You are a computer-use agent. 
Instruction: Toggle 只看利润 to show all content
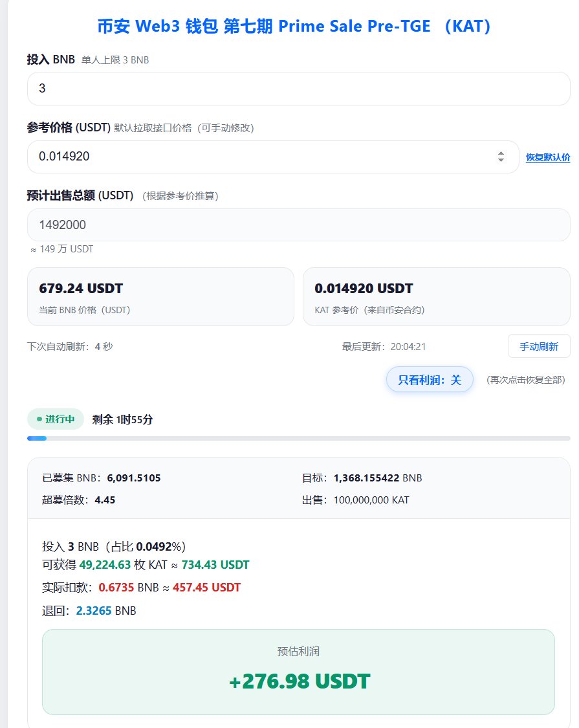point(429,379)
